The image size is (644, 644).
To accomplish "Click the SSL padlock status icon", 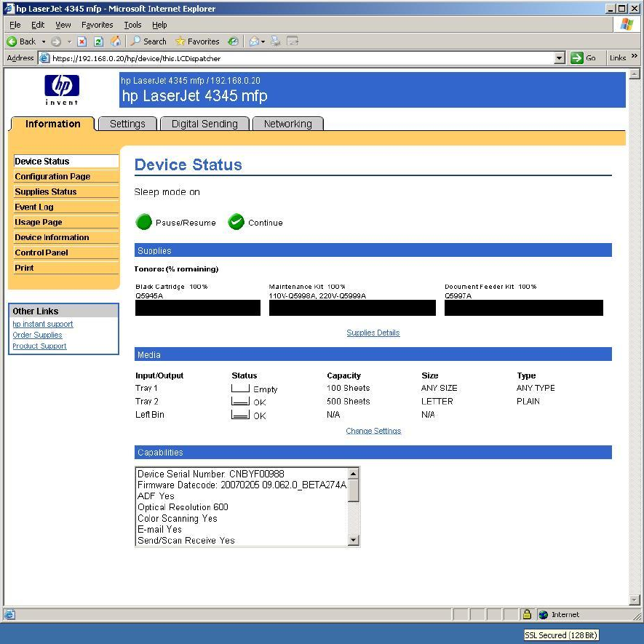I will [527, 614].
